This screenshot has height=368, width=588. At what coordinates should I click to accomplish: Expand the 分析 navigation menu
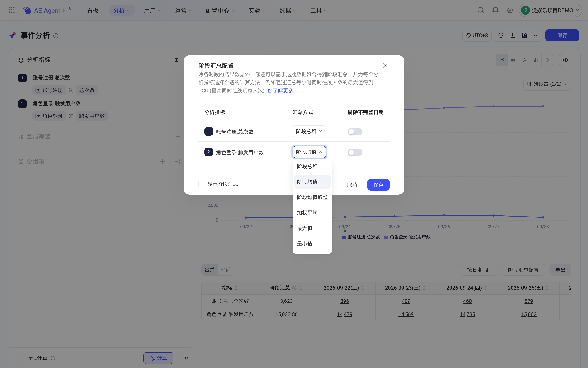pos(121,10)
